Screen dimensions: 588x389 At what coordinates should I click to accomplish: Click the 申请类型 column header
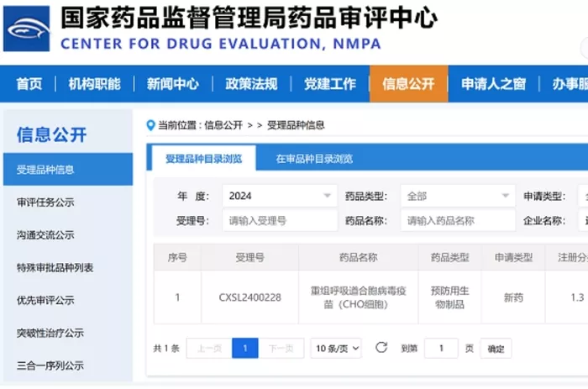pyautogui.click(x=513, y=257)
